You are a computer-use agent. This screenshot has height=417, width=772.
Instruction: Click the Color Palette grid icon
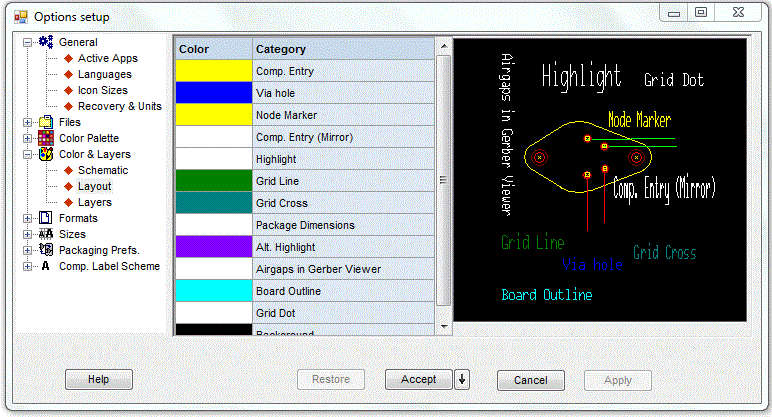46,138
